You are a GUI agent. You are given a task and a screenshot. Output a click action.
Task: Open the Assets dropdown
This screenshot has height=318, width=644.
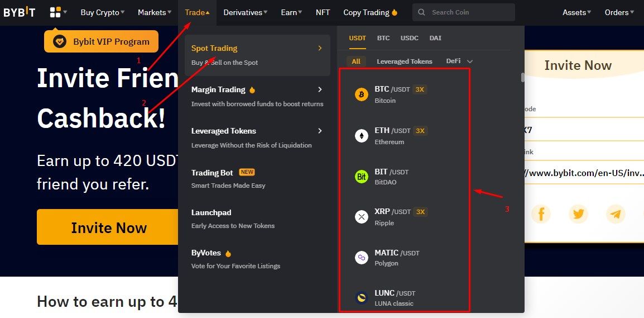576,12
